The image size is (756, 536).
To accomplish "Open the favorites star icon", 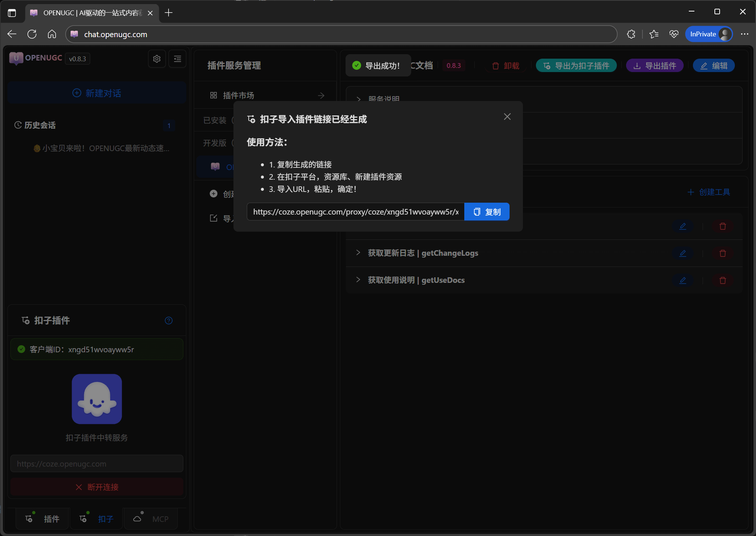I will (654, 34).
